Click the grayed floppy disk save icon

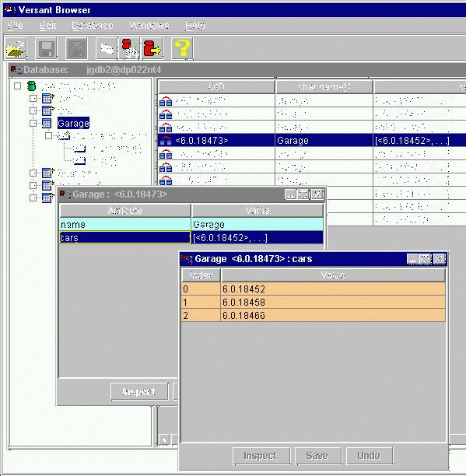[46, 48]
